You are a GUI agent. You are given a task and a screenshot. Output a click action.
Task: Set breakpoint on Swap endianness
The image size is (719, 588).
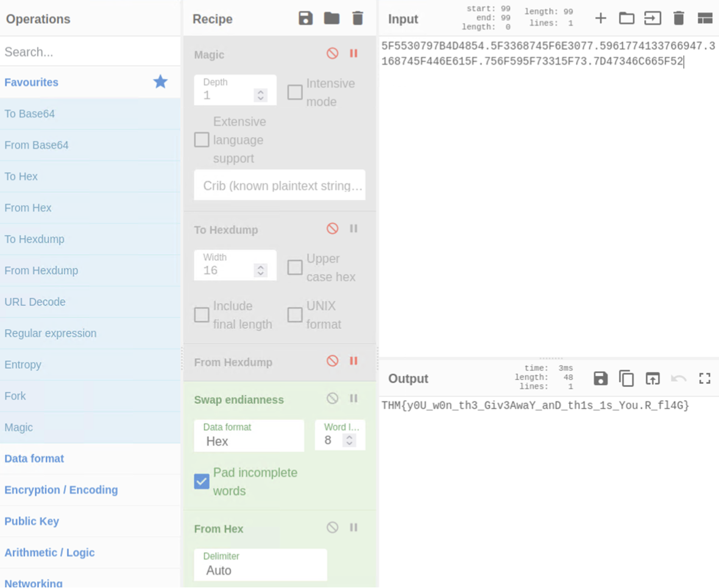coord(353,398)
